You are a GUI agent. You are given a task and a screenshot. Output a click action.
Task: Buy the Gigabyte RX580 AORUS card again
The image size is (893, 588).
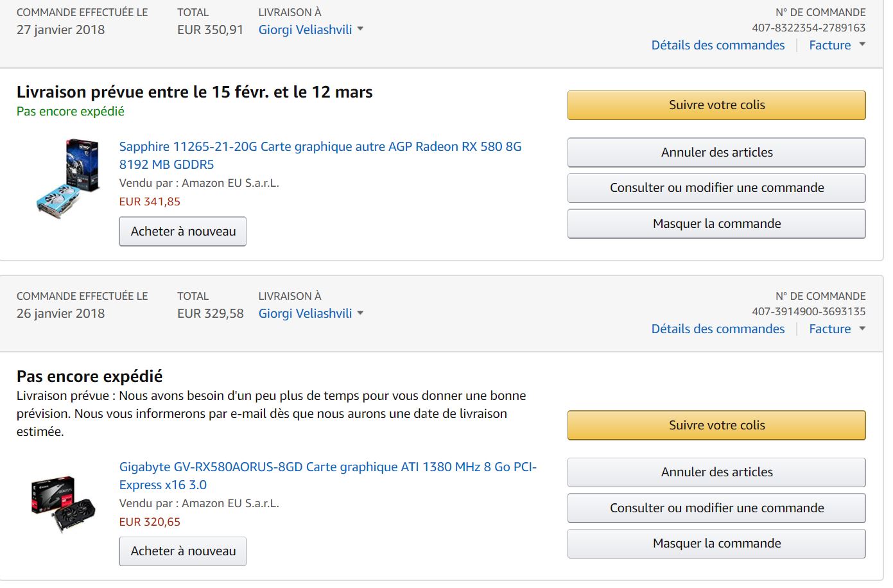click(183, 551)
